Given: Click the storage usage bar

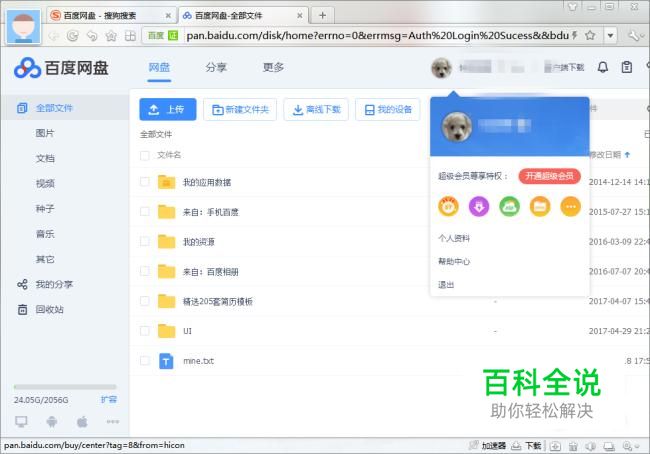Looking at the screenshot, I should pos(65,387).
